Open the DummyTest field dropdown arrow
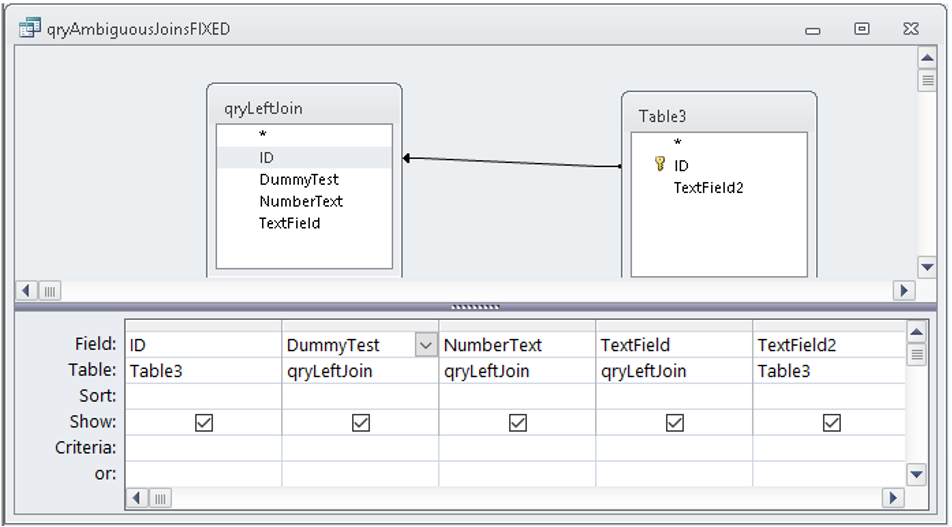952x527 pixels. tap(426, 345)
